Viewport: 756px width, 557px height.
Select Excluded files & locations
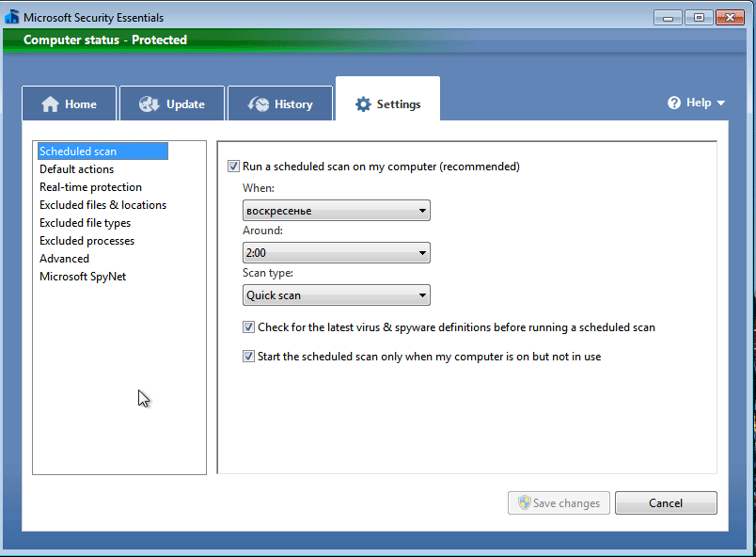coord(102,205)
